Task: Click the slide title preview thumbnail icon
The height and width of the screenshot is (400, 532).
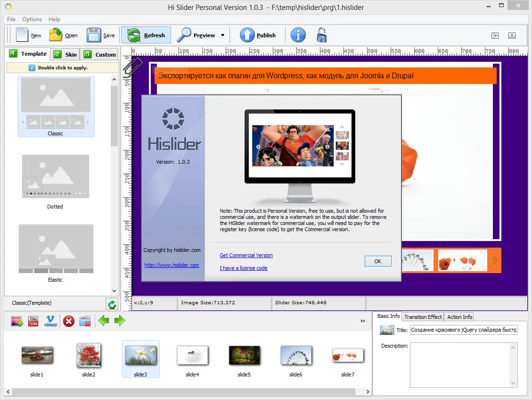Action: coord(387,330)
